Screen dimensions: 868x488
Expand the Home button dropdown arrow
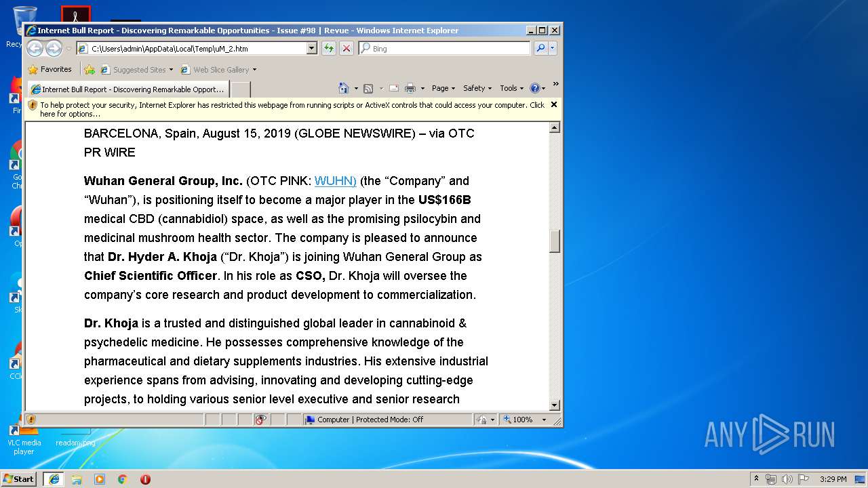pos(355,88)
